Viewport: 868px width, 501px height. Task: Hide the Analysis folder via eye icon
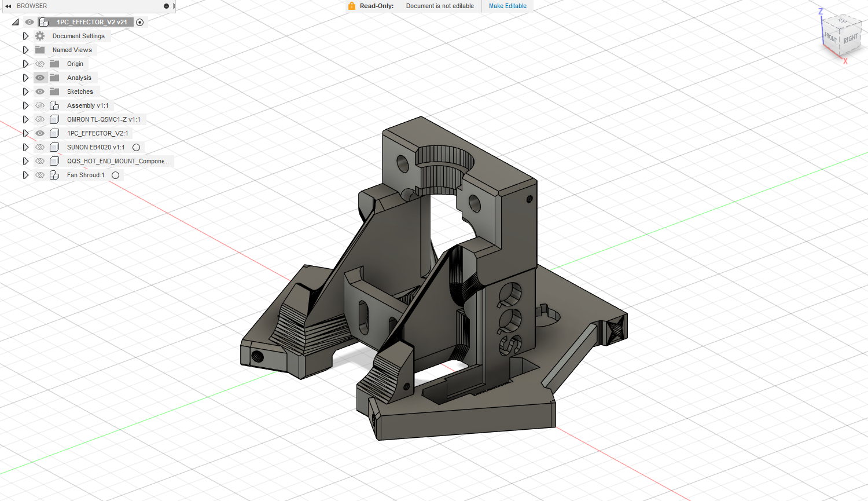40,78
